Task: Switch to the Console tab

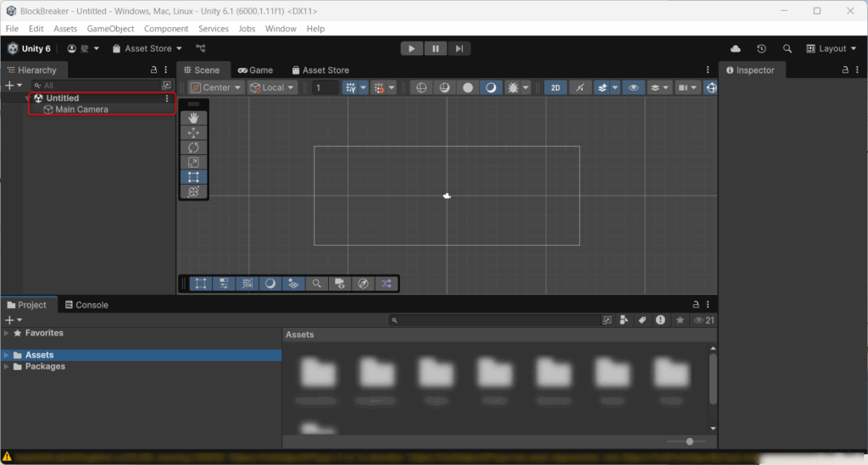Action: tap(86, 305)
